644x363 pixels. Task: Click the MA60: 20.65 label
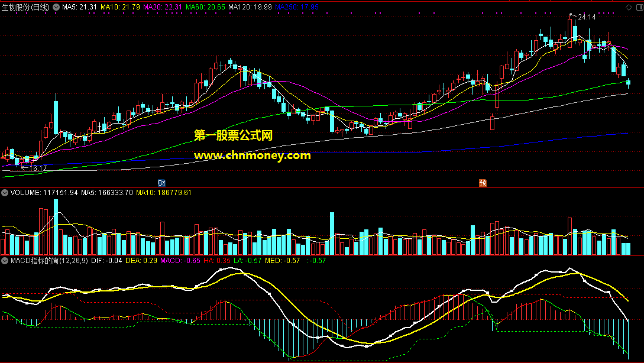click(x=205, y=7)
